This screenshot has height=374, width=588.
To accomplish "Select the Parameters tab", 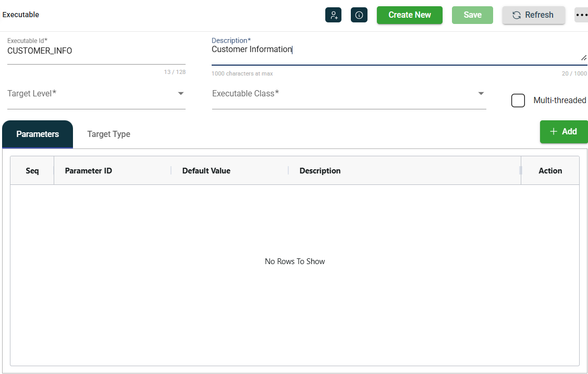I will [x=38, y=134].
